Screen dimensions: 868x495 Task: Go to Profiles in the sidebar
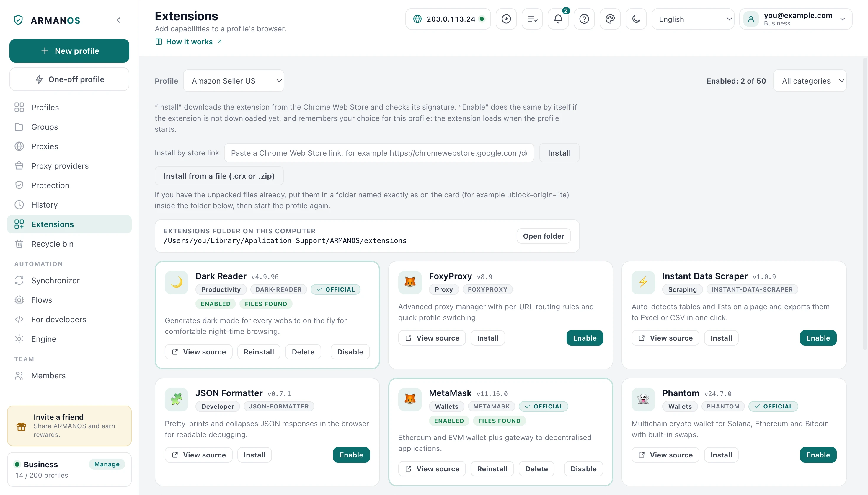point(69,108)
